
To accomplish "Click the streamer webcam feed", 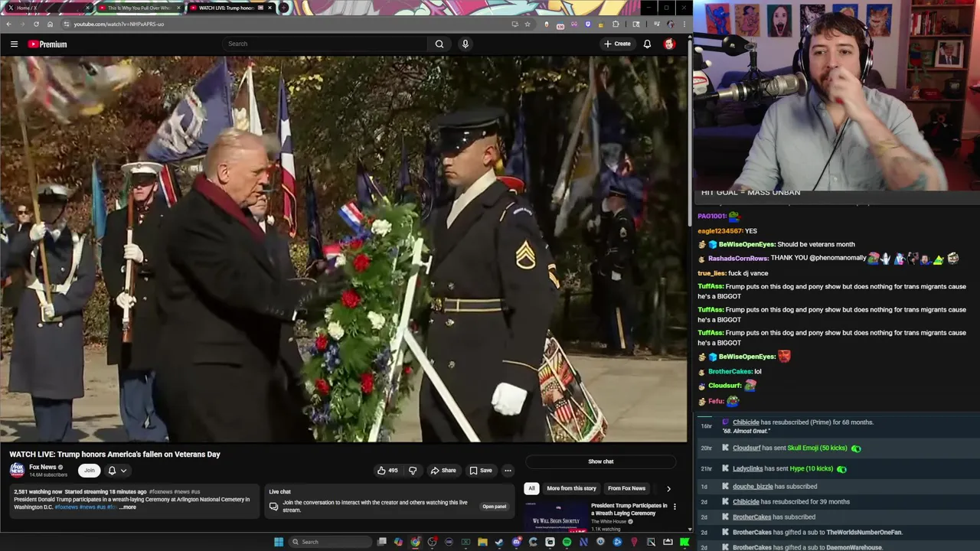I will coord(836,95).
